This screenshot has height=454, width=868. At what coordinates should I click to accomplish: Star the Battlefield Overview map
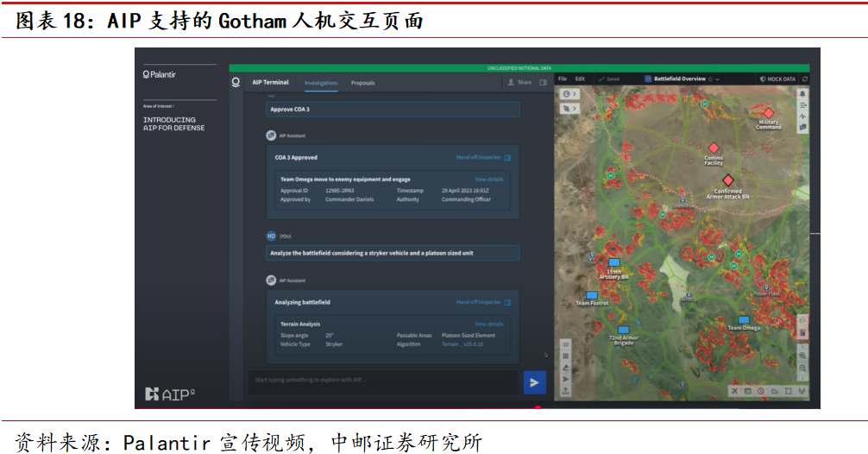710,79
